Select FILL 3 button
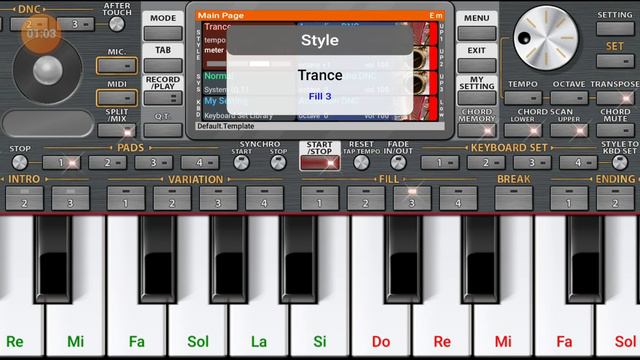 412,198
